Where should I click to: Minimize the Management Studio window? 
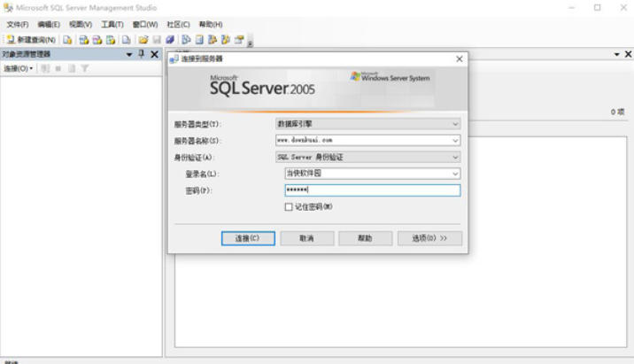tap(571, 8)
